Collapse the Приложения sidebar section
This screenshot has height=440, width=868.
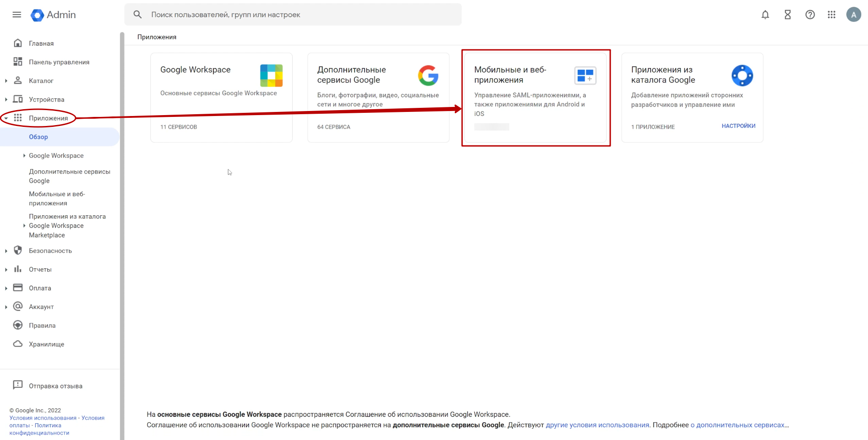click(x=6, y=118)
